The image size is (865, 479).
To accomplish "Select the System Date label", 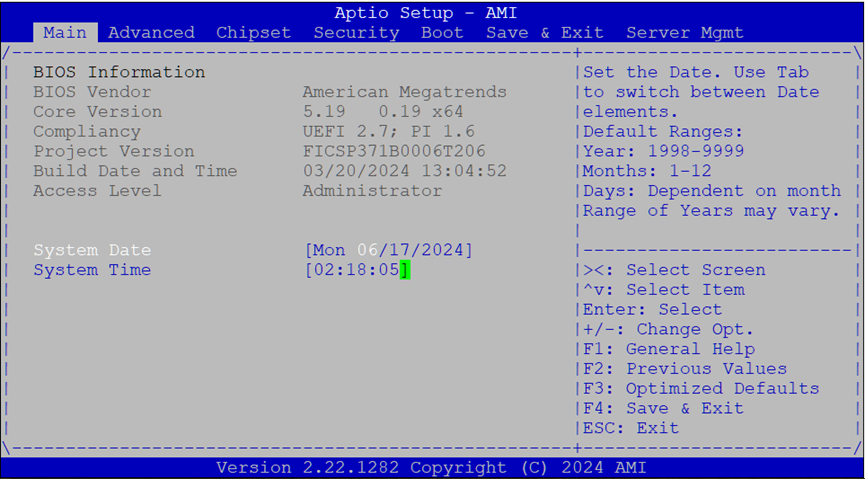I will click(92, 250).
